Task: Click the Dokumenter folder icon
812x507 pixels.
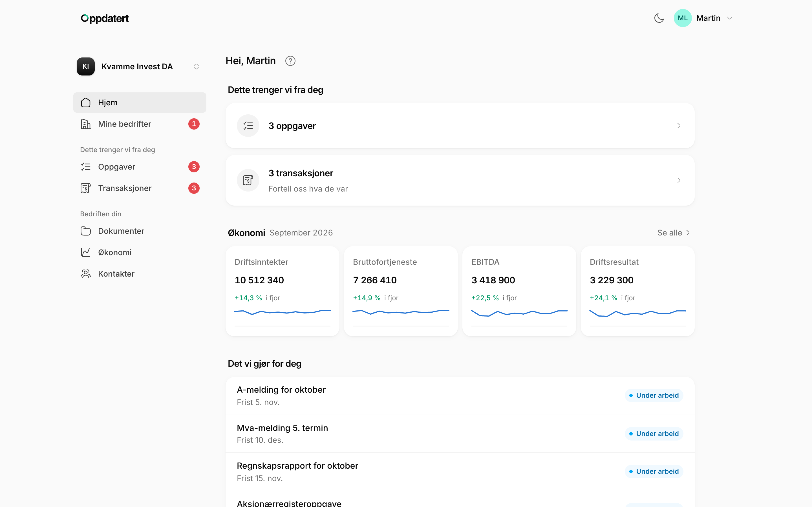Action: 86,231
